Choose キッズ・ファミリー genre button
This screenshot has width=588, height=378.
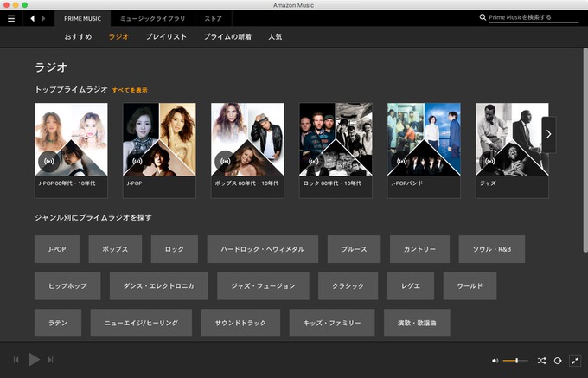(332, 323)
